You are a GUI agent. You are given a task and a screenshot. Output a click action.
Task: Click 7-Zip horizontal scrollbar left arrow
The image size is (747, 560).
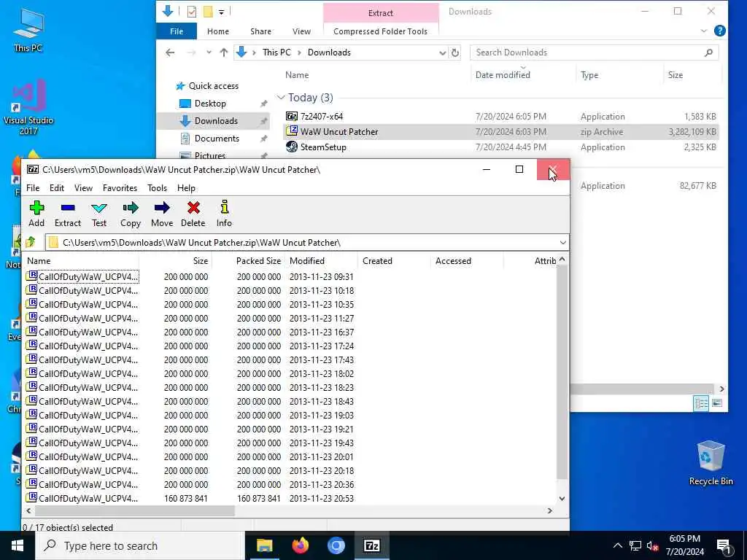pos(29,510)
